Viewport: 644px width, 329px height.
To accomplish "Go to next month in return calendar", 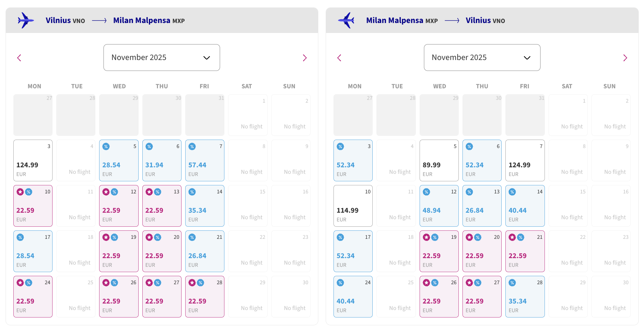I will tap(625, 58).
